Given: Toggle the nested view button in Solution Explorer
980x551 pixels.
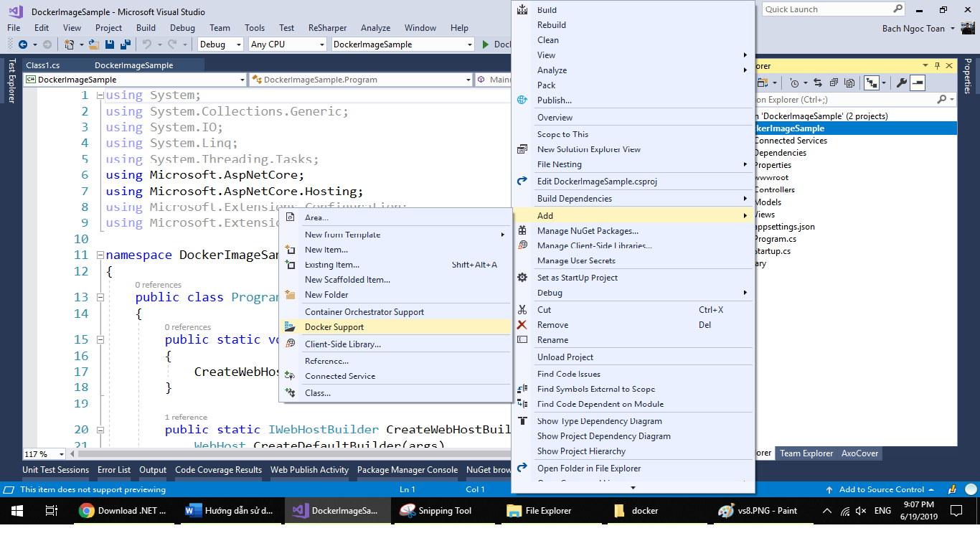Looking at the screenshot, I should (872, 83).
